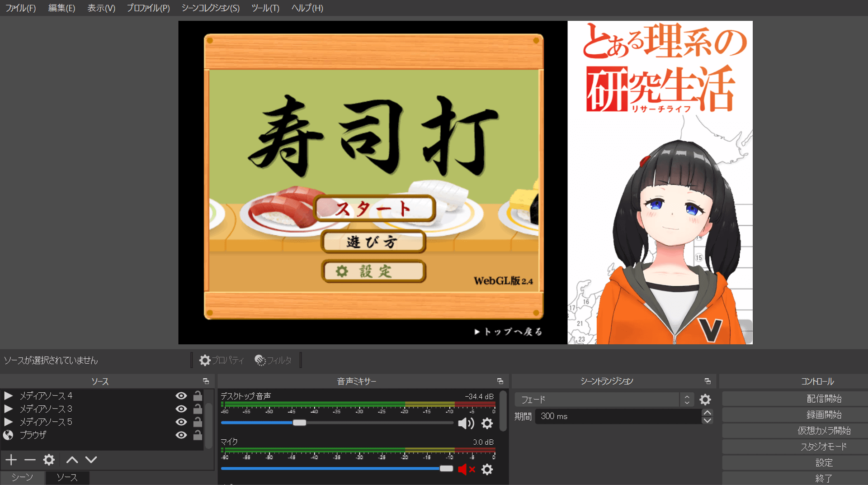Click the gear 設定 button in preview game
Screen dimensions: 868x485
point(373,271)
